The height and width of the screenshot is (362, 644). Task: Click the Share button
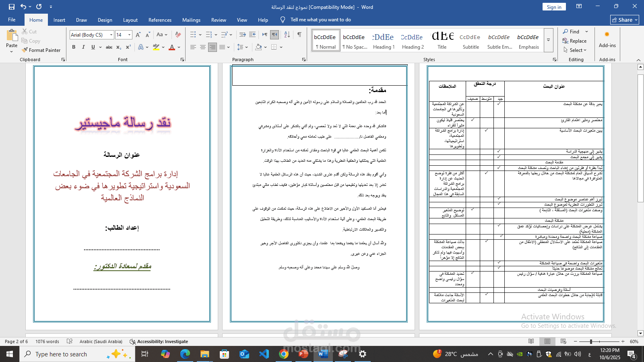[x=625, y=20]
